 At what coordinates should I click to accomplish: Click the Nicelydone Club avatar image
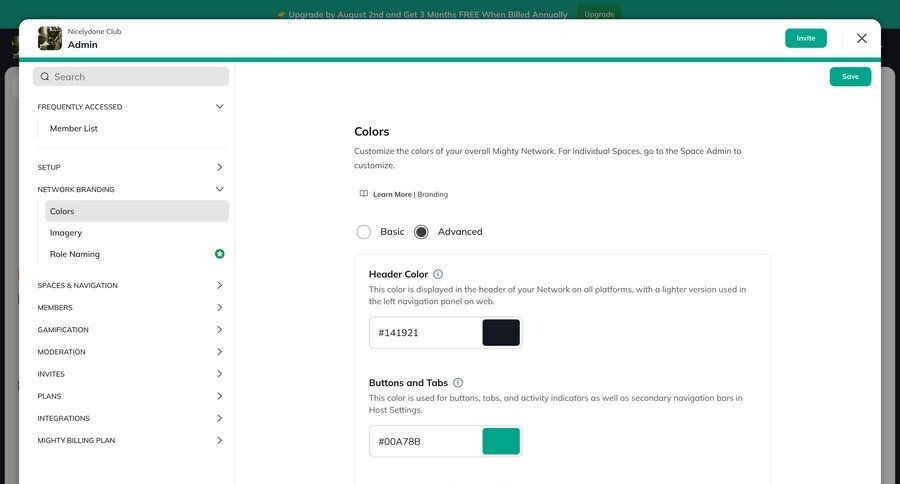coord(50,38)
